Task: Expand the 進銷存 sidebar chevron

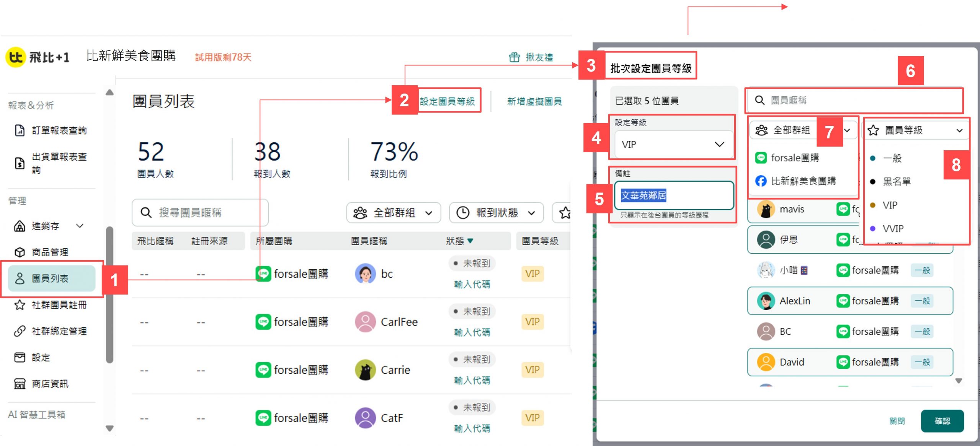Action: pyautogui.click(x=80, y=226)
